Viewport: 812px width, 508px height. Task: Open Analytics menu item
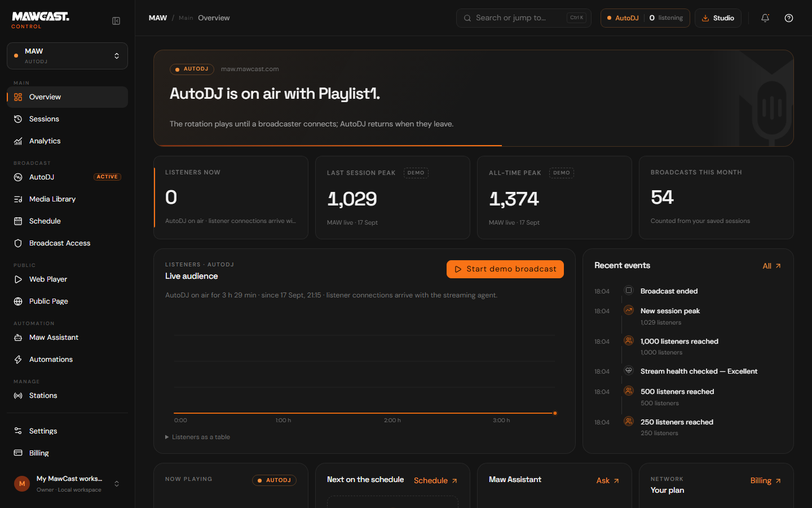click(67, 141)
